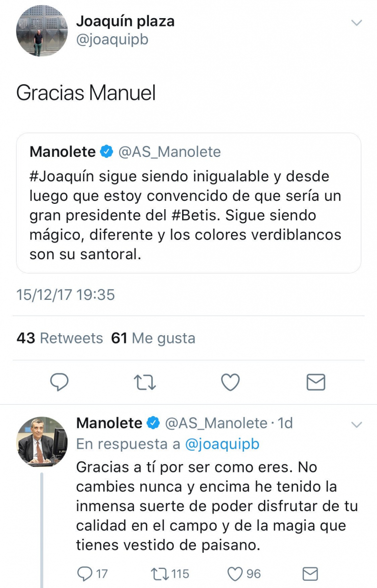Like the main tweet with heart icon
This screenshot has width=377, height=588.
(230, 382)
